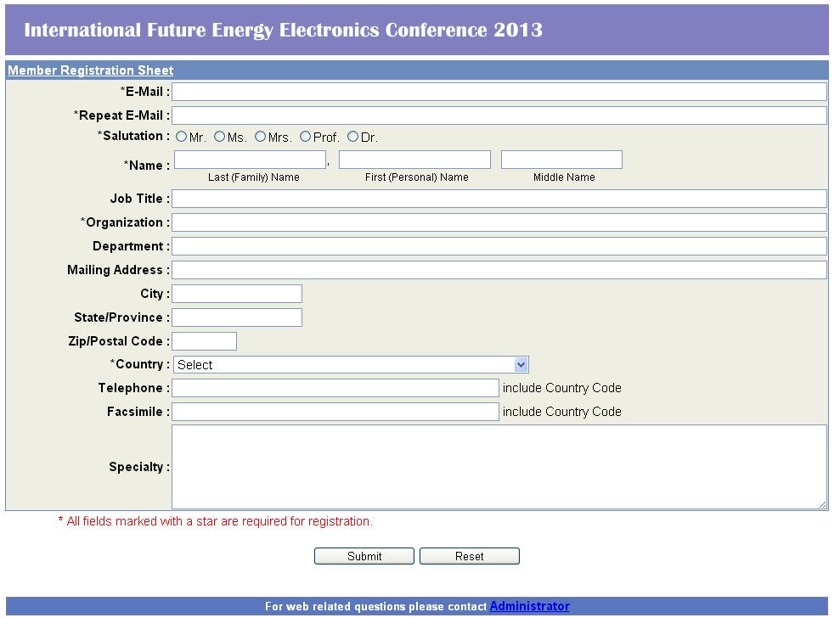Viewport: 840px width, 618px height.
Task: Select the Zip/Postal Code text box
Action: click(x=204, y=341)
